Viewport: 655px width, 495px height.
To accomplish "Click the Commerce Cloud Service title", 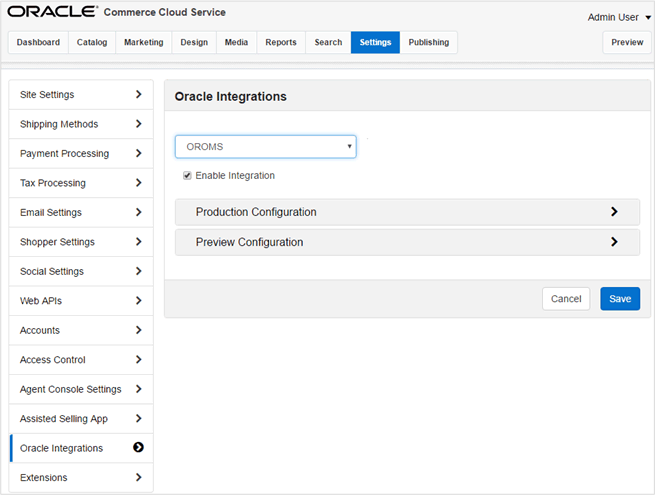I will click(x=165, y=12).
